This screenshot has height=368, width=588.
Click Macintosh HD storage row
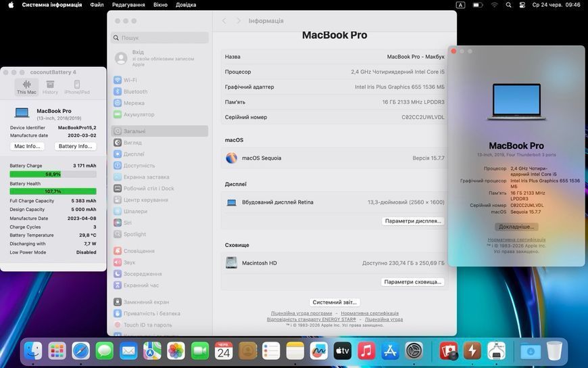pyautogui.click(x=335, y=263)
